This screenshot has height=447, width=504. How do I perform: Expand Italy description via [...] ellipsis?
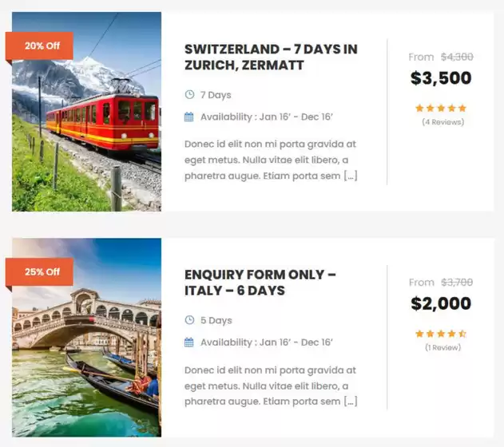point(351,402)
